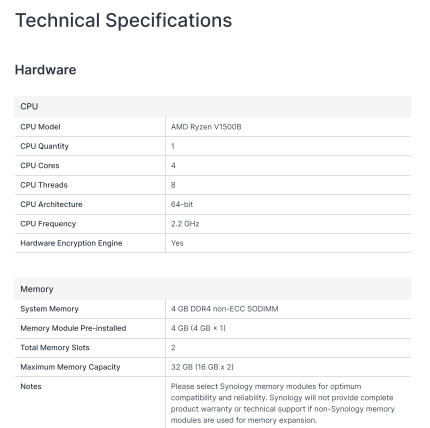This screenshot has height=428, width=430.
Task: Select the 32 GB (16 GB x 2) value
Action: tap(202, 367)
